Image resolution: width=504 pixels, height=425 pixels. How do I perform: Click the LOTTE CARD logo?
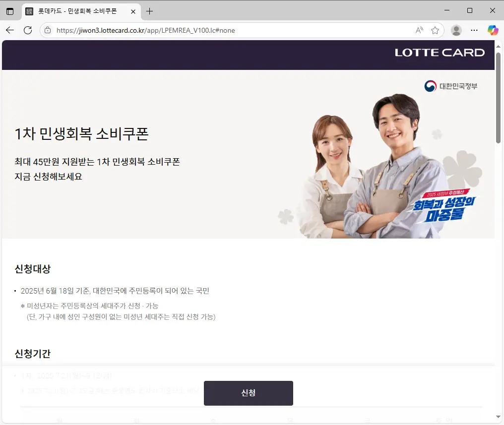pos(440,53)
